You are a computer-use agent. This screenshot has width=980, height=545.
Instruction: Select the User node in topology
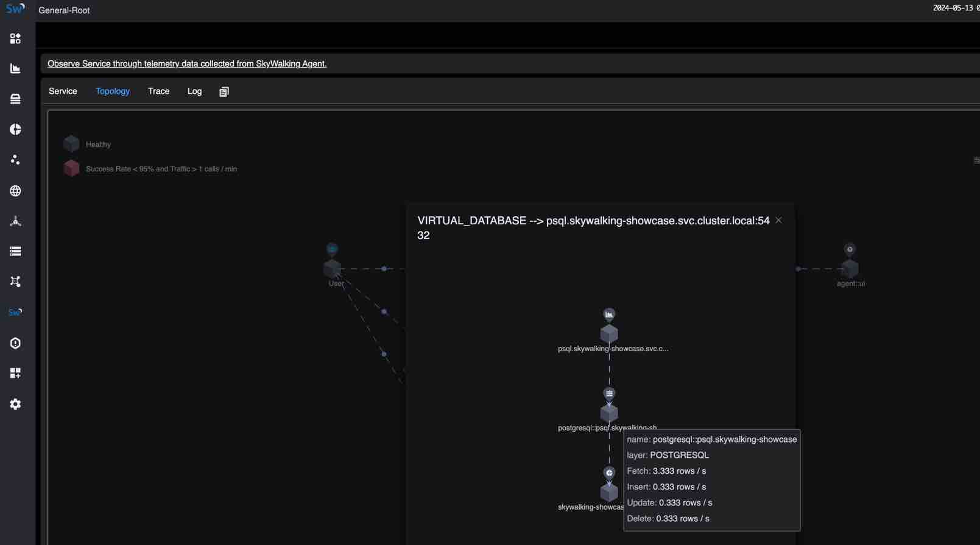coord(332,269)
